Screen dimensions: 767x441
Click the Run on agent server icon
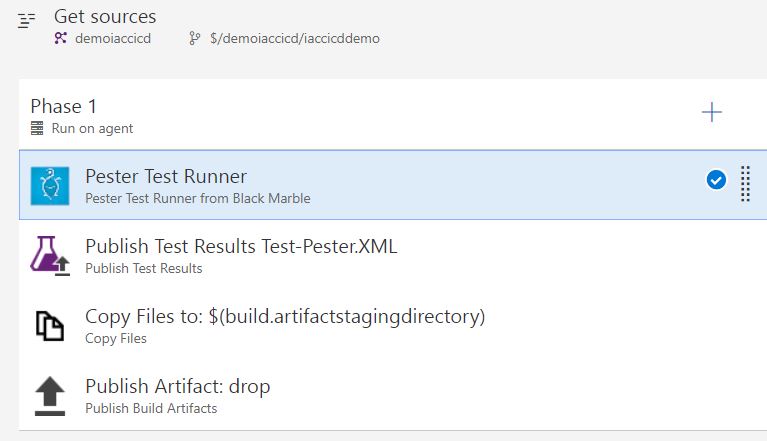[37, 128]
